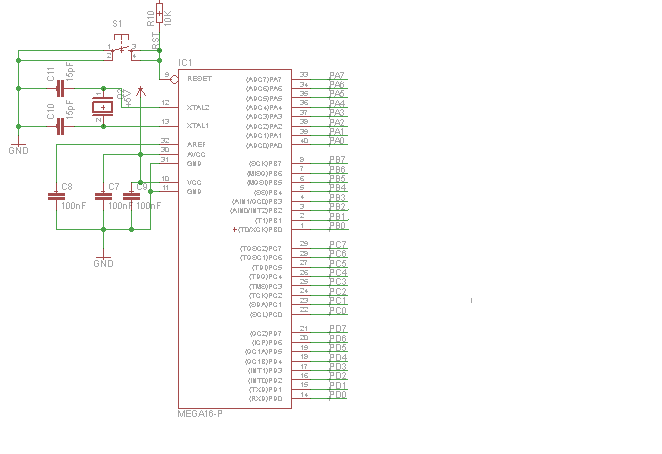Select the PA7 net label
This screenshot has height=454, width=662.
337,75
